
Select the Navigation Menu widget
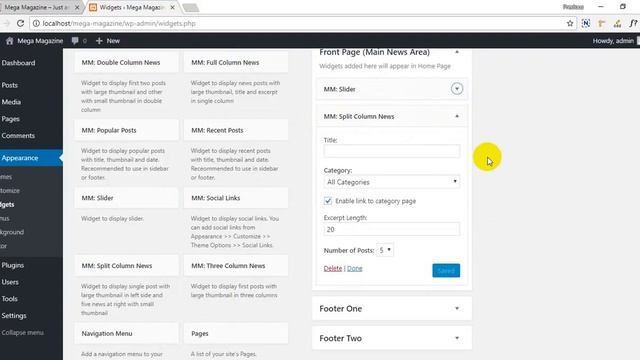[127, 333]
